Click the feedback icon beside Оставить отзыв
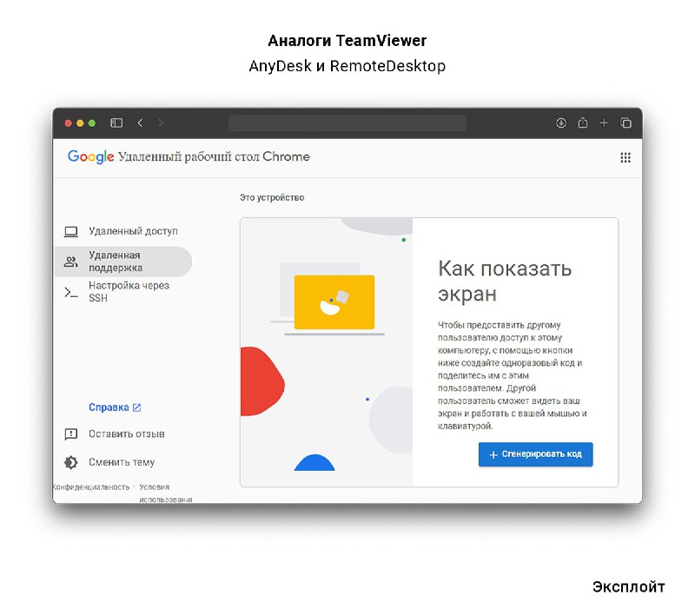The image size is (695, 616). click(71, 434)
